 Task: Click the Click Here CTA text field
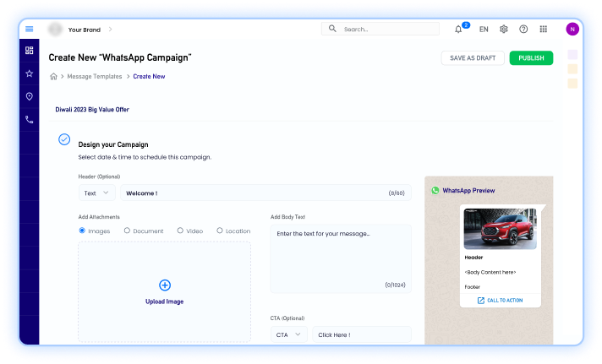click(x=362, y=334)
